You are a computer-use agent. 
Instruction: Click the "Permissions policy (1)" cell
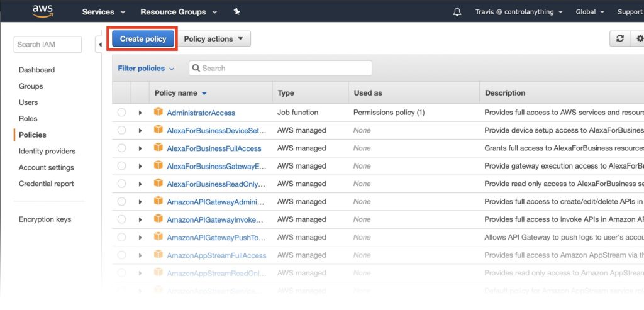[389, 113]
